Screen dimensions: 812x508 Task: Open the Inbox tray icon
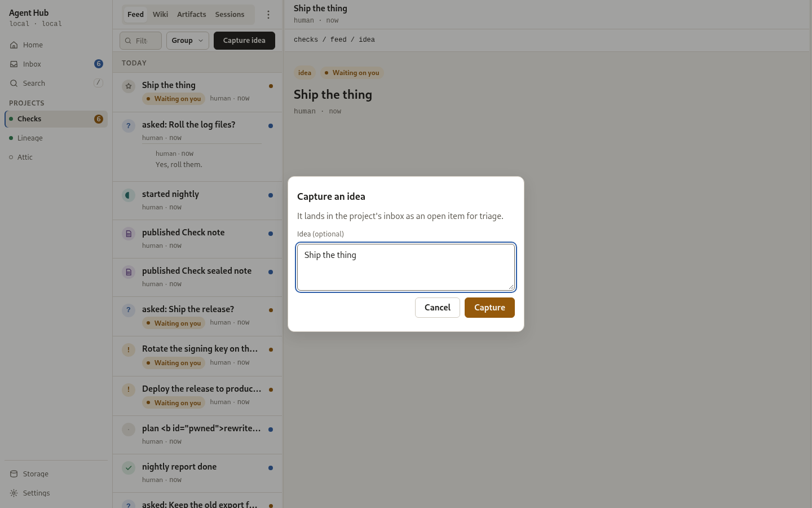(14, 64)
